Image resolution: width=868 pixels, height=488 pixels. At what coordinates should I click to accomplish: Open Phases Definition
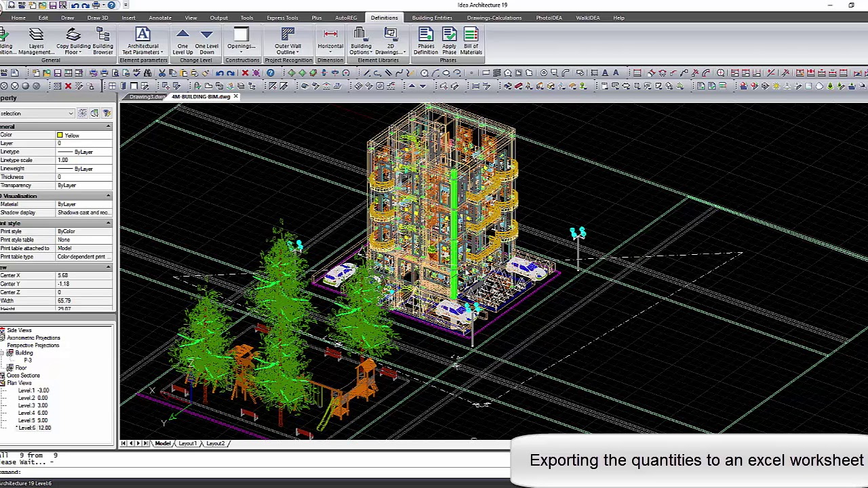(426, 41)
